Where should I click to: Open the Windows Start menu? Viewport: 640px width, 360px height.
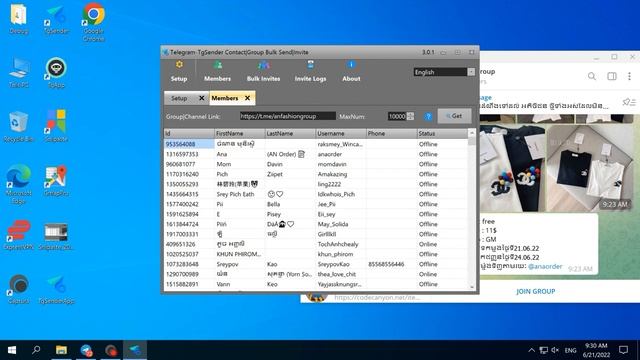(12, 350)
